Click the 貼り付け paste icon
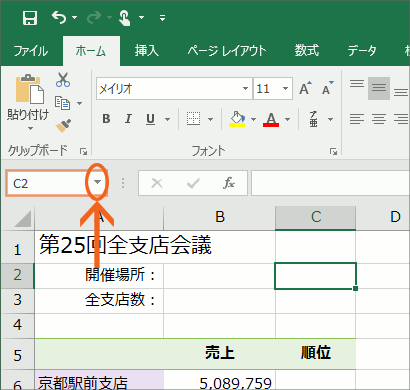 (29, 89)
